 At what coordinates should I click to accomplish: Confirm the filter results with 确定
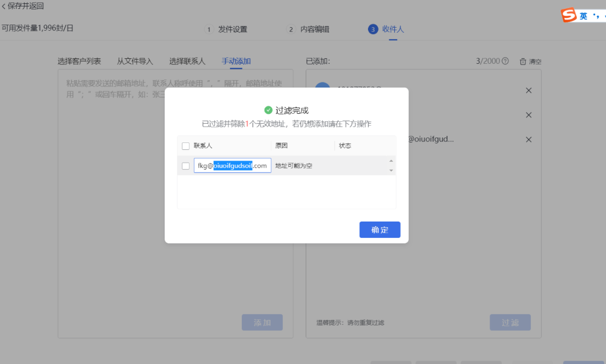point(379,229)
